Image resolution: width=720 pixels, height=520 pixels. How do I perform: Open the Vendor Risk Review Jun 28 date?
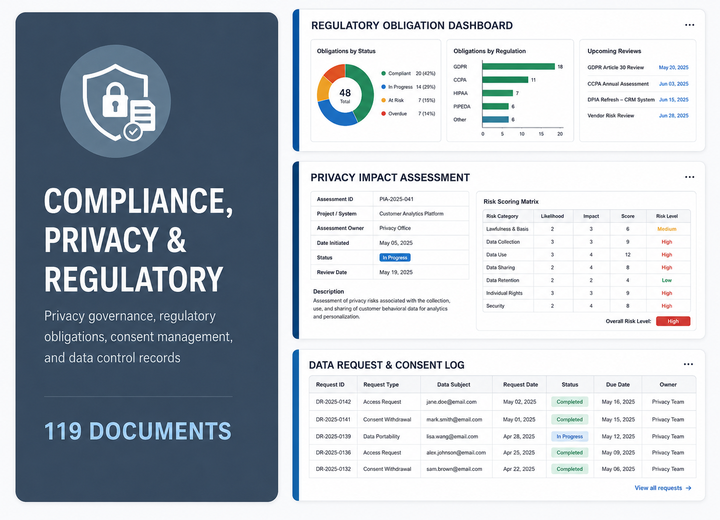[674, 116]
